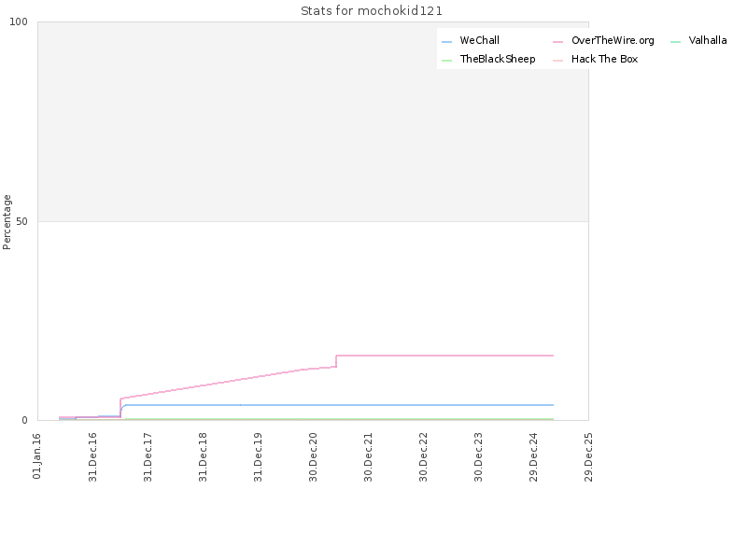Click the OverTheWire.org pink legend marker
The width and height of the screenshot is (747, 560).
tap(557, 42)
